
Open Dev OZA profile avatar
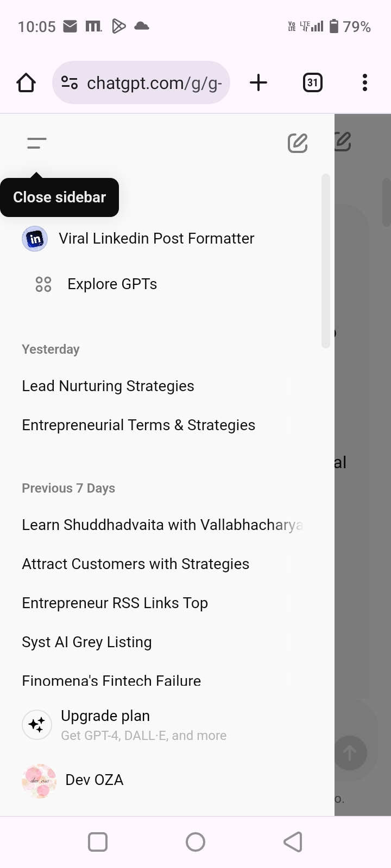pos(39,781)
